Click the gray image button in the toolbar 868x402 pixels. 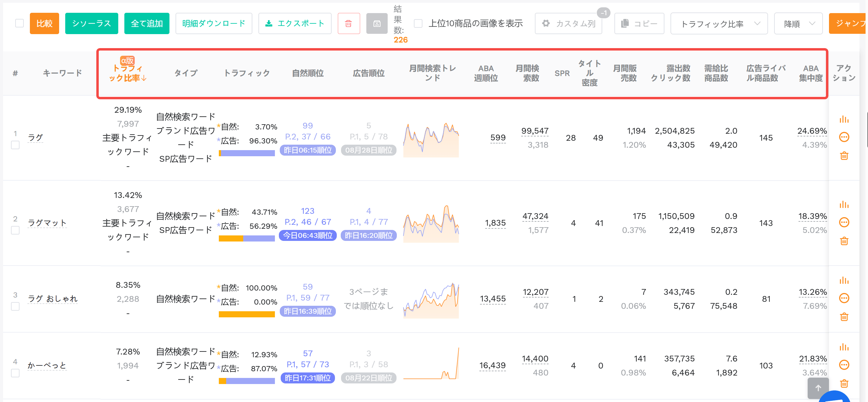coord(377,23)
